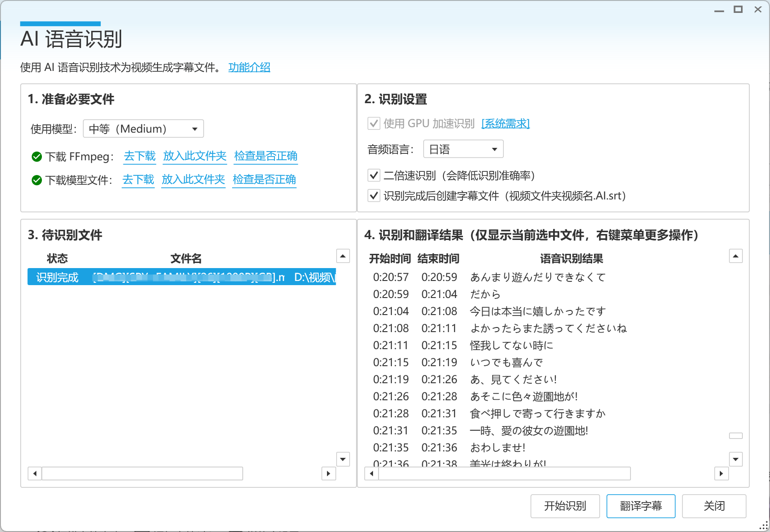Open the 功能介绍 link
The width and height of the screenshot is (770, 532).
pyautogui.click(x=249, y=67)
